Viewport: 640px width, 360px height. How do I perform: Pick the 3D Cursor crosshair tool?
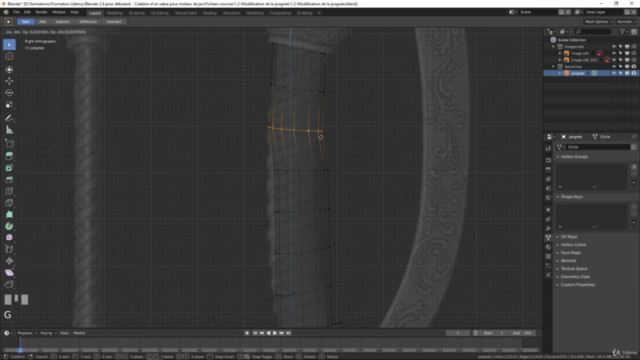click(9, 56)
